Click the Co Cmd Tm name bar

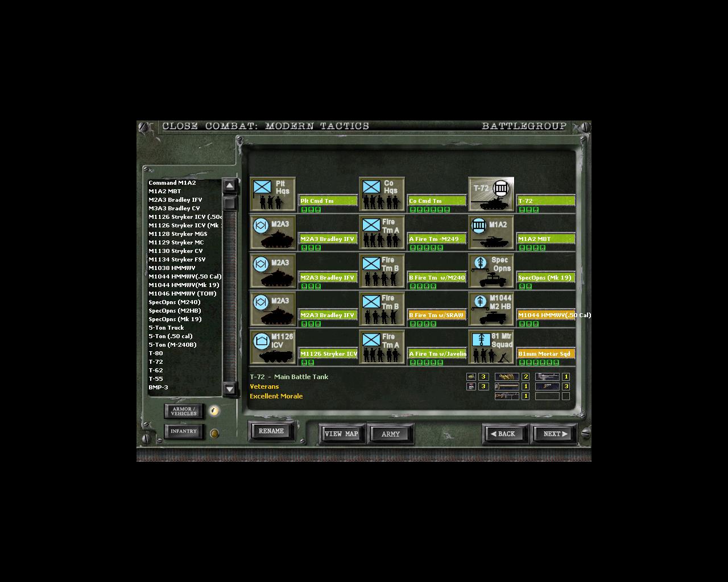click(x=437, y=201)
